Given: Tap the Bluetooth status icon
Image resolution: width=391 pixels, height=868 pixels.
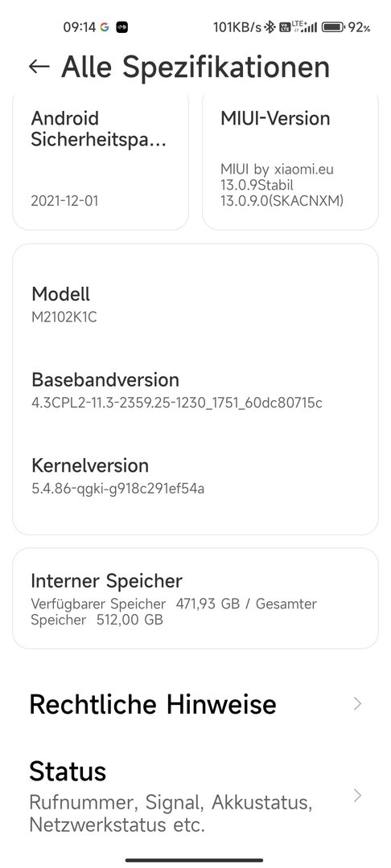Looking at the screenshot, I should click(x=270, y=27).
